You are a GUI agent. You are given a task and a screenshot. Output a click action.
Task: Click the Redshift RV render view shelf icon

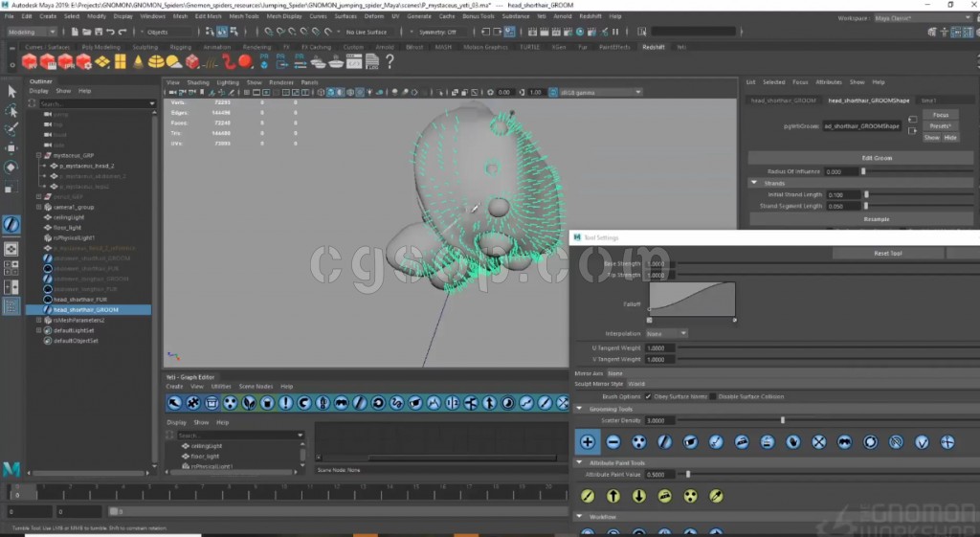coord(30,61)
